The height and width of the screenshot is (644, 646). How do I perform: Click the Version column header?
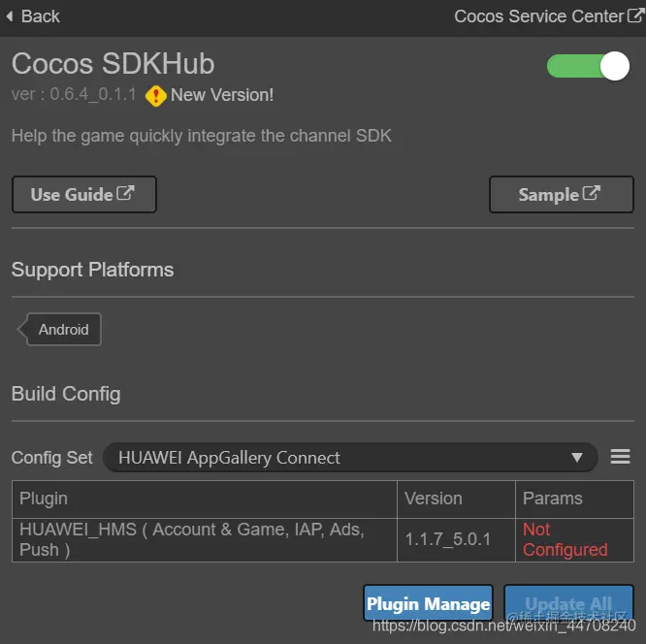pyautogui.click(x=456, y=499)
